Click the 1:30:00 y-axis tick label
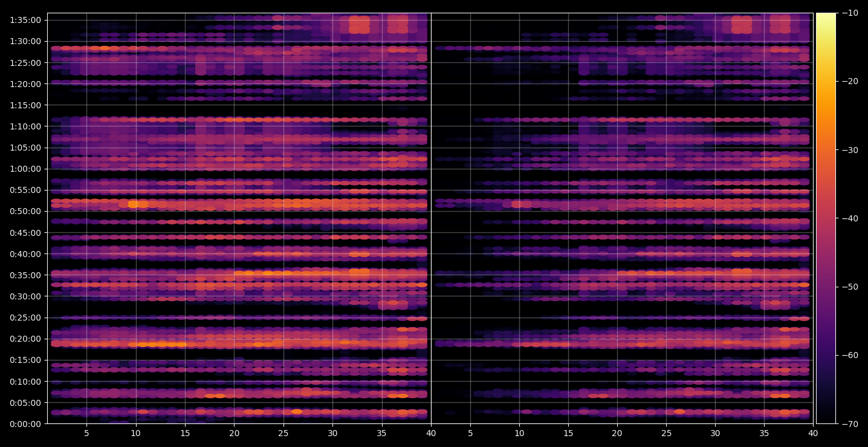868x447 pixels. point(25,41)
